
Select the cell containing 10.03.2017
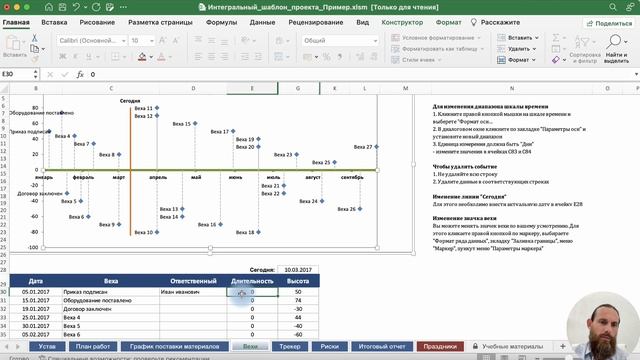(x=298, y=270)
